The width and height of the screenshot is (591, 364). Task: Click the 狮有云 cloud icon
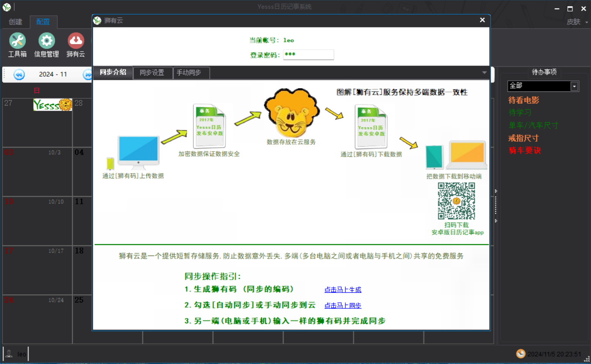click(76, 41)
